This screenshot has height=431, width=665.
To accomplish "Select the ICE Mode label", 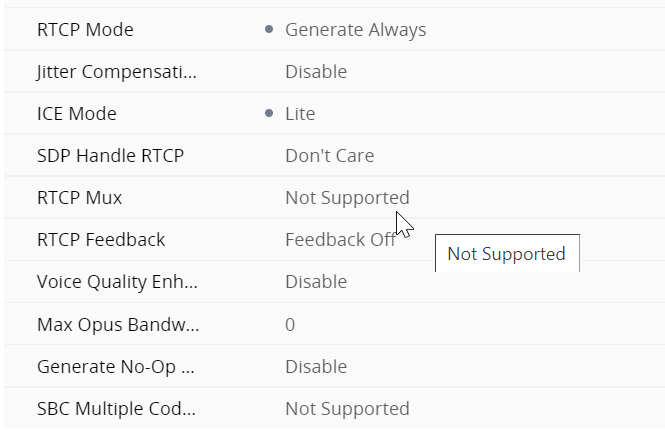I will pos(76,114).
